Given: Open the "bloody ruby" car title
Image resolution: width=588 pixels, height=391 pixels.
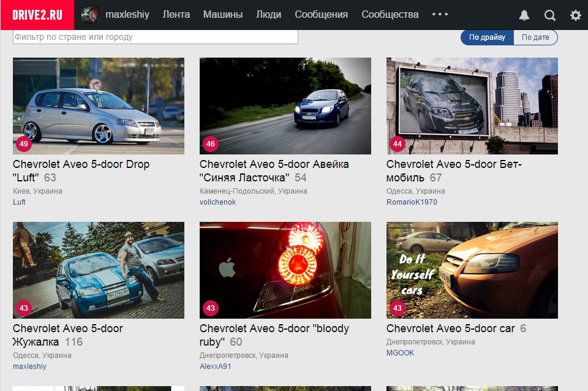Looking at the screenshot, I should pos(274,335).
